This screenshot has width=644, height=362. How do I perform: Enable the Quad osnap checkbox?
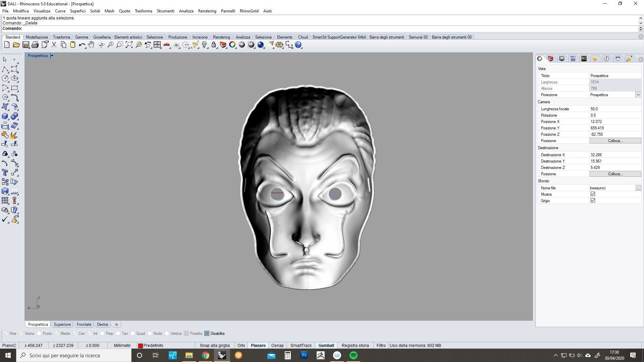coord(132,334)
